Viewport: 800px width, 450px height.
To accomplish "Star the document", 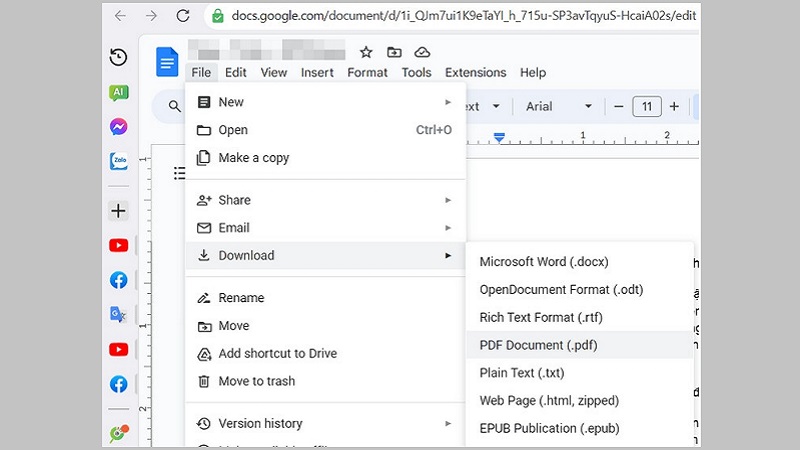I will (366, 52).
